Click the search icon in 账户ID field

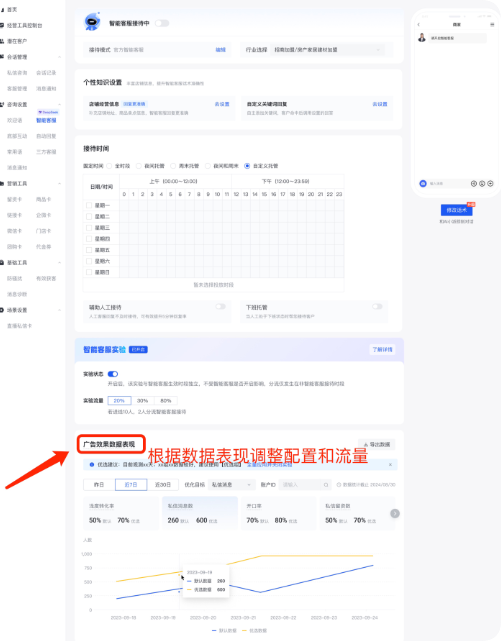click(326, 485)
